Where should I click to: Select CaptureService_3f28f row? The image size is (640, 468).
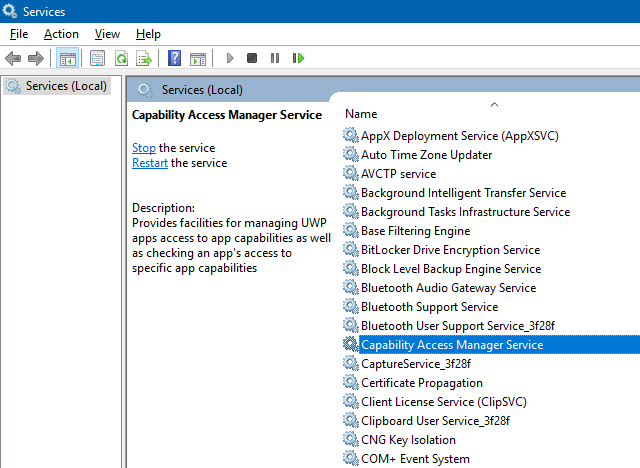[x=416, y=364]
